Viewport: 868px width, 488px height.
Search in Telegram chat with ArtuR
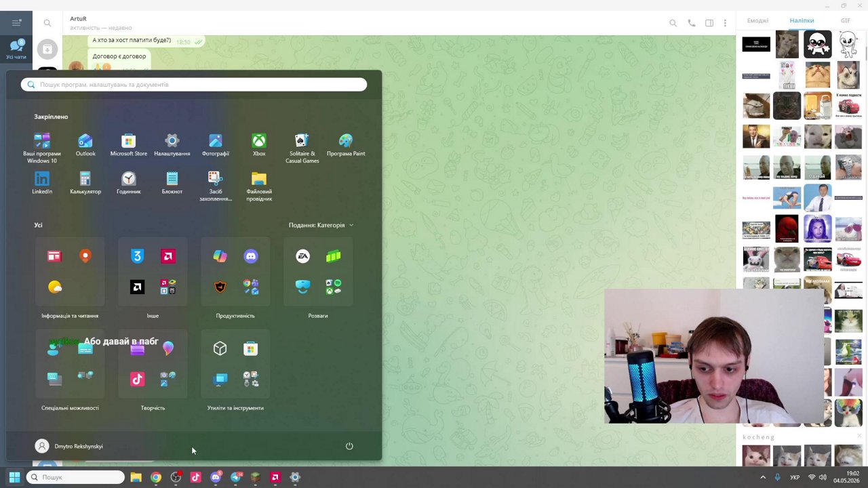pyautogui.click(x=673, y=23)
